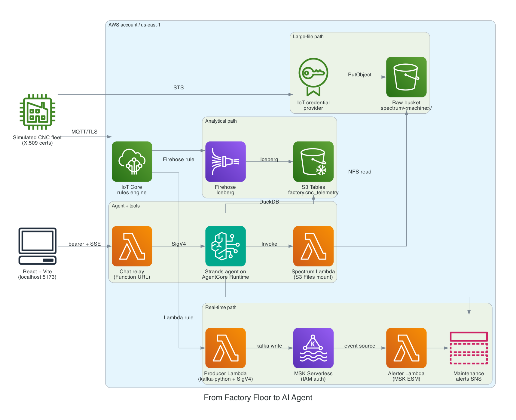This screenshot has height=420, width=516.
Task: Select the 'bearer + SSE' edge label
Action: 84,244
